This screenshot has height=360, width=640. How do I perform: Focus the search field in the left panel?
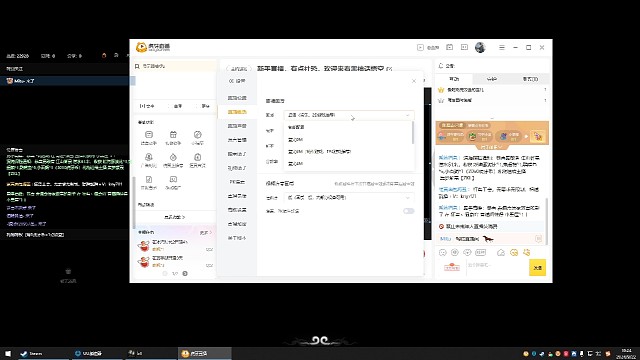pos(176,66)
